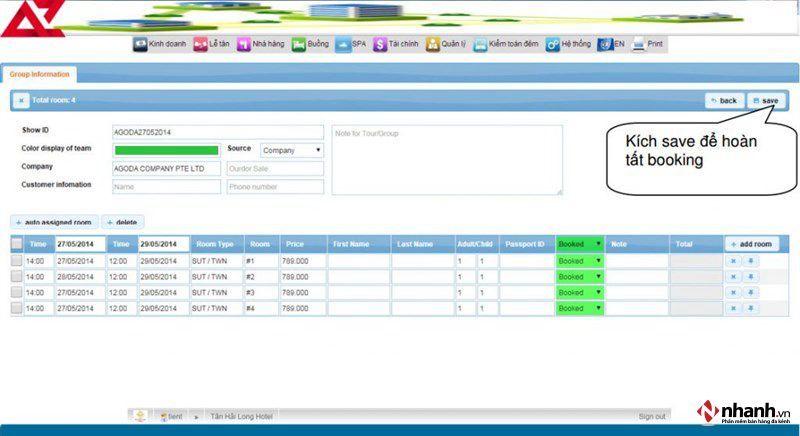This screenshot has height=436, width=800.
Task: Click the Passport ID cell of room #3
Action: [527, 293]
